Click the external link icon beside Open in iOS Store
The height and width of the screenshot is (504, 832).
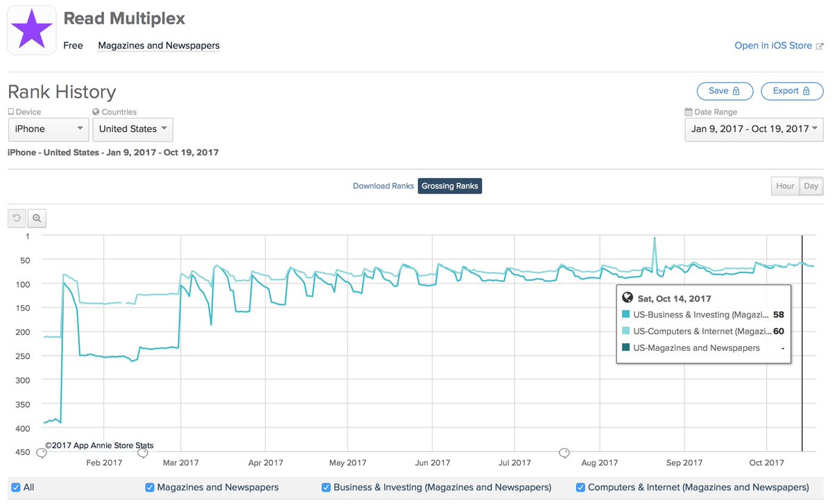pos(820,46)
